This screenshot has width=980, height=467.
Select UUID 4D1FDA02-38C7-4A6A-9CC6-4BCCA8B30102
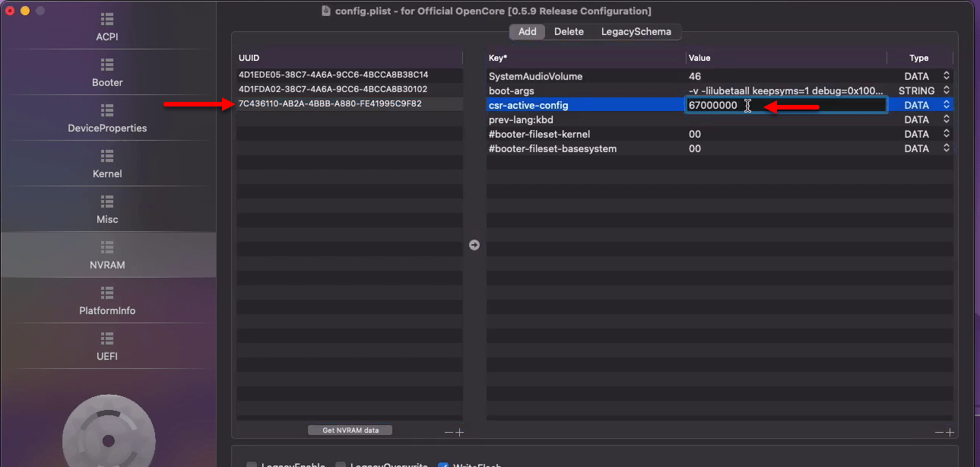click(x=334, y=89)
